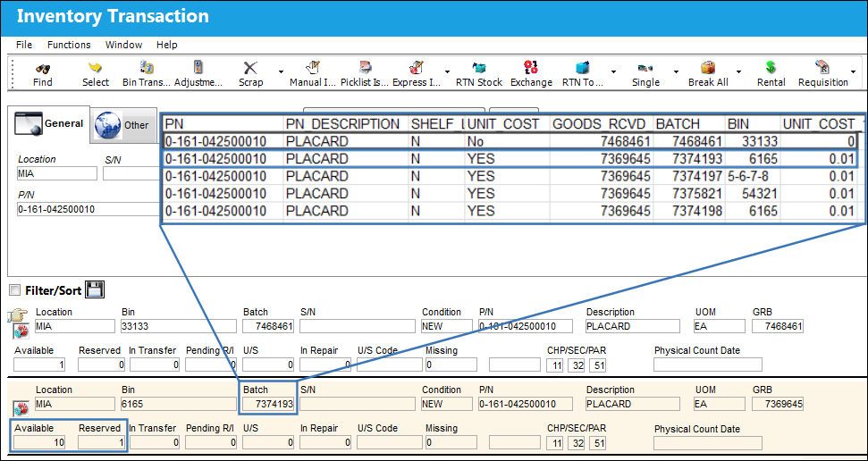This screenshot has width=868, height=461.
Task: Click Available field showing 10
Action: [39, 442]
